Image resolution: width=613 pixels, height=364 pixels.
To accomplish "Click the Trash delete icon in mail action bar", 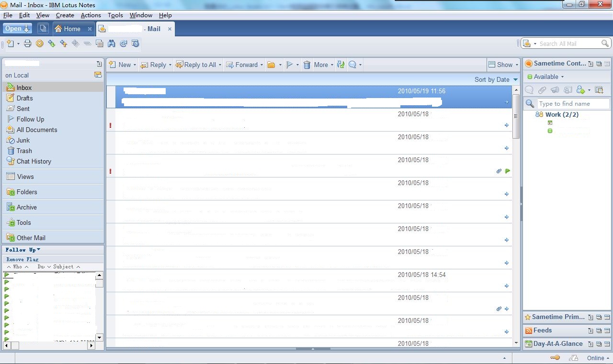I will pyautogui.click(x=307, y=65).
